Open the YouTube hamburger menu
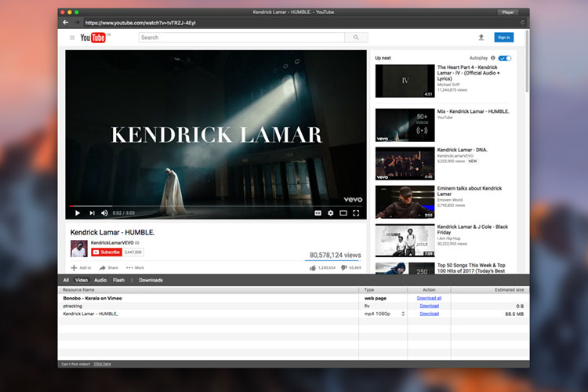 [72, 38]
